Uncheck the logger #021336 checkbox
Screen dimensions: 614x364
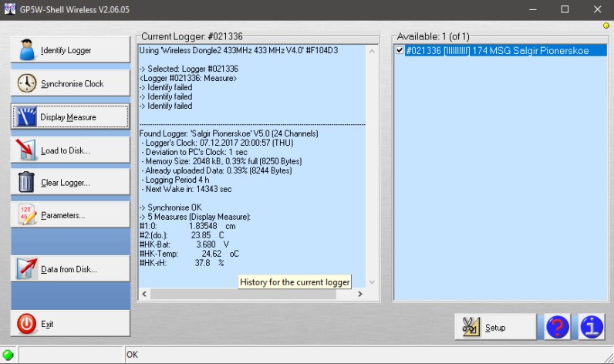[x=400, y=50]
